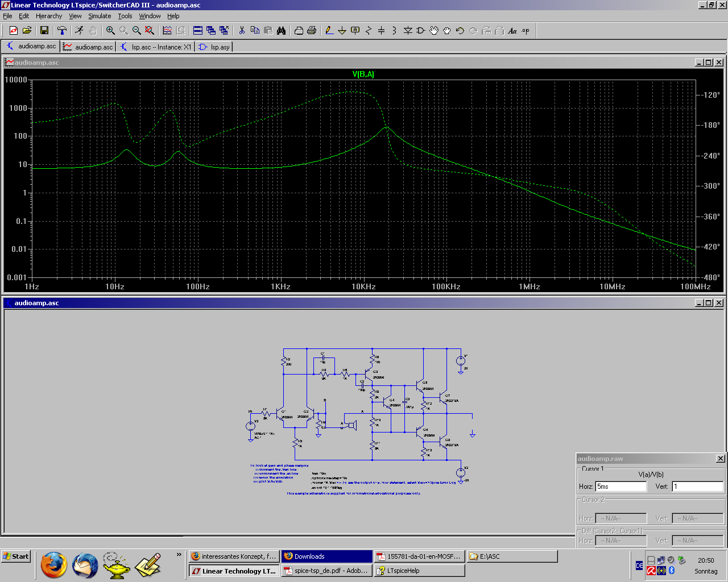The image size is (728, 582).
Task: Select the Draw Wire pencil tool
Action: 329,31
